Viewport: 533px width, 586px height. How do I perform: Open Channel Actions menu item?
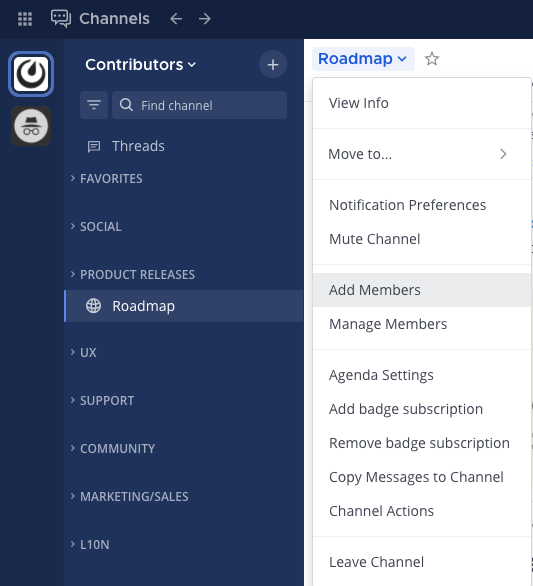pos(422,511)
